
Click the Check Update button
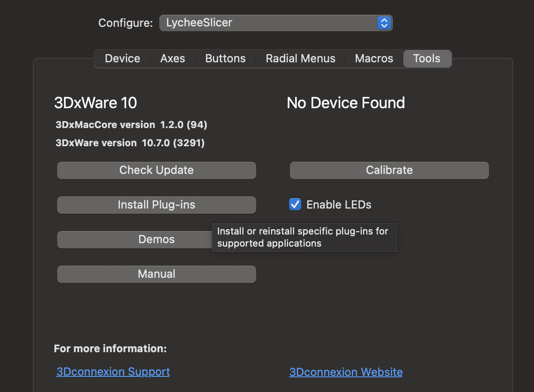(x=156, y=170)
